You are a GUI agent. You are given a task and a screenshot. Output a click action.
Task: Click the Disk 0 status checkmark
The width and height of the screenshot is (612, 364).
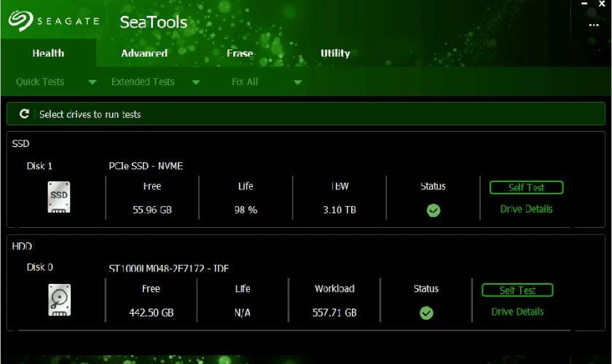426,313
